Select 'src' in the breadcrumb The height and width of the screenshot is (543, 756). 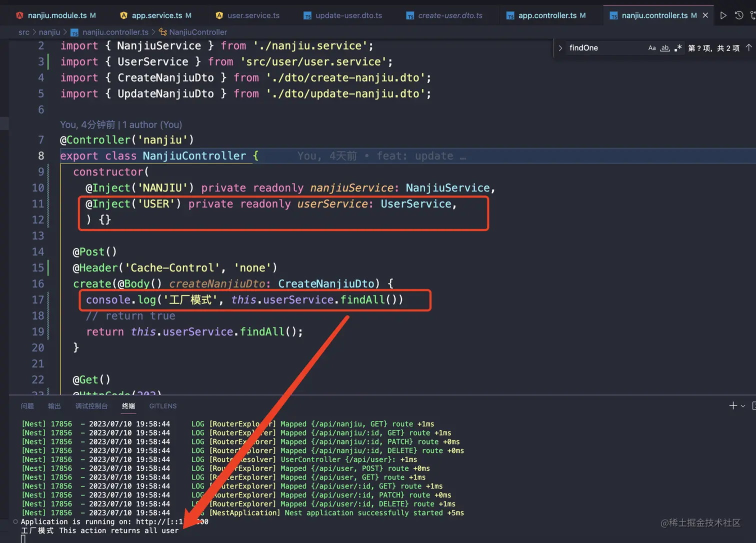24,32
